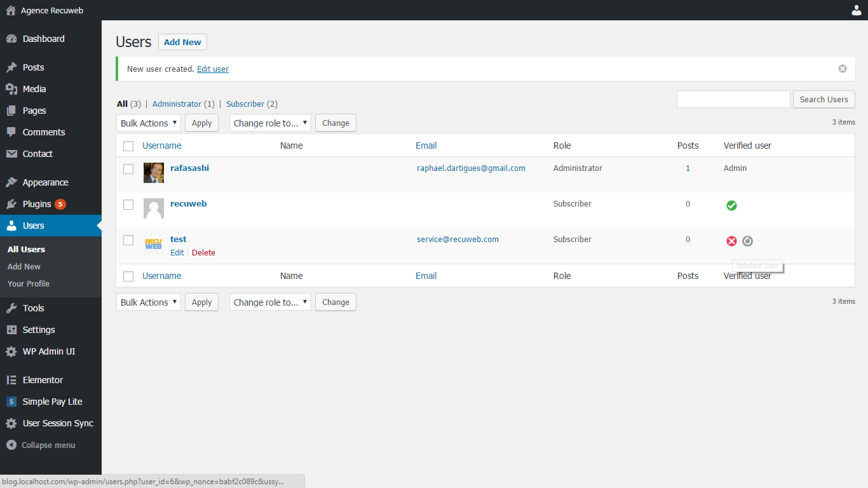Viewport: 868px width, 488px height.
Task: Open the Settings menu in the sidebar
Action: click(39, 330)
